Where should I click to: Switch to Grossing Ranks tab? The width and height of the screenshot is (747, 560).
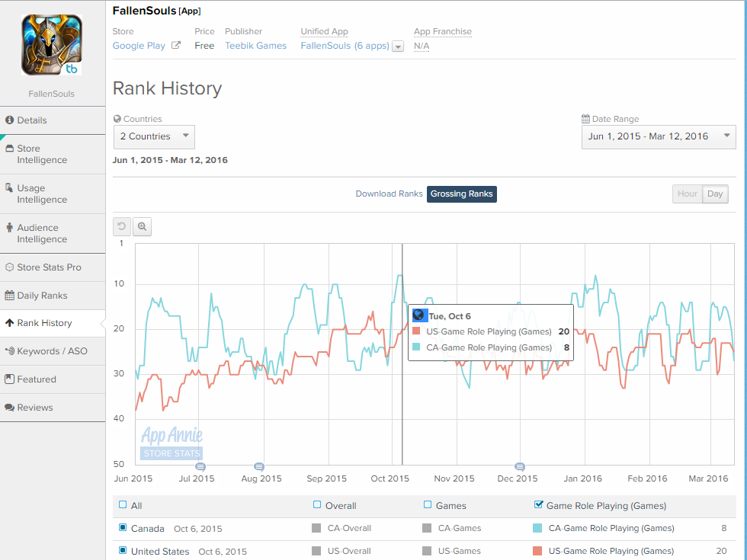click(x=462, y=194)
